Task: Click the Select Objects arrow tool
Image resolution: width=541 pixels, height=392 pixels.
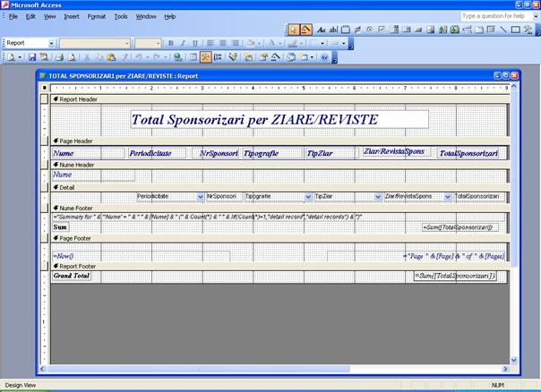Action: tap(293, 30)
